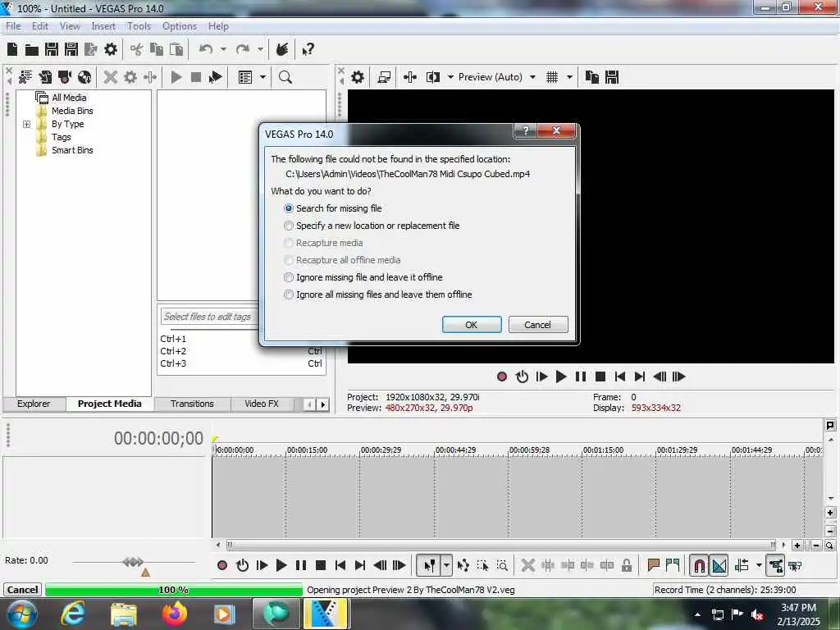The width and height of the screenshot is (840, 630).
Task: Open the Tools menu
Action: (x=139, y=26)
